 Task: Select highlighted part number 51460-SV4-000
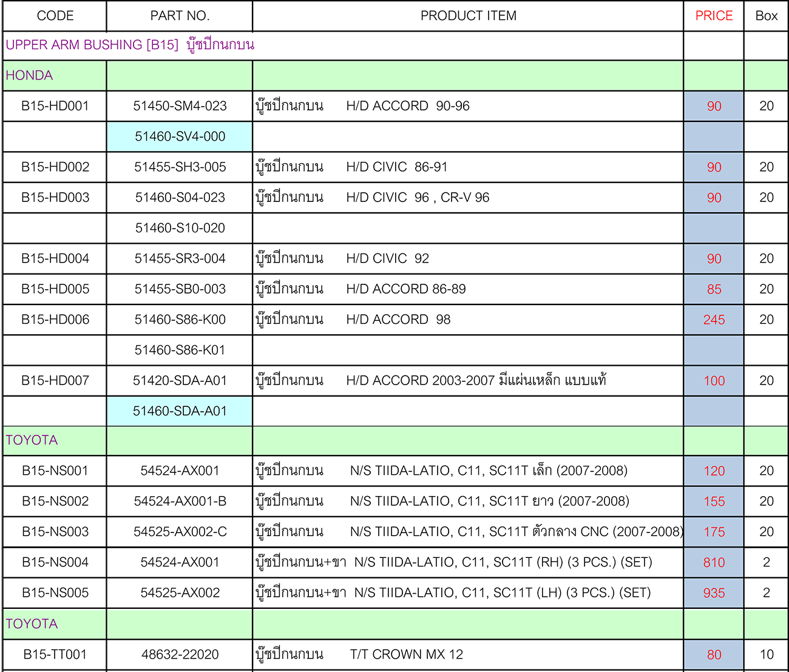pos(180,136)
